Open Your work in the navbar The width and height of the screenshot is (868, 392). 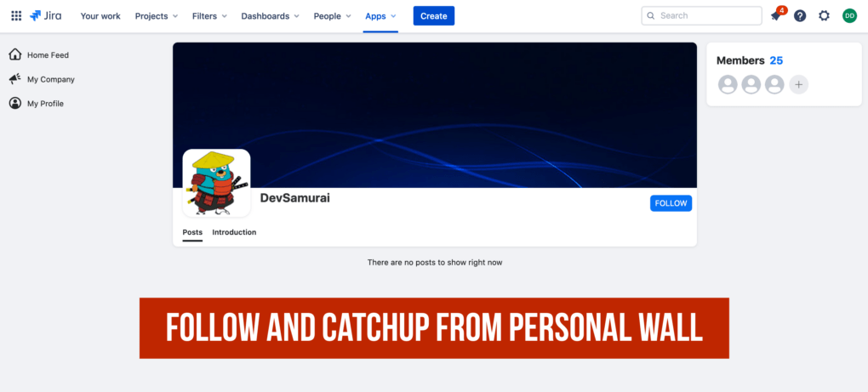[x=100, y=16]
